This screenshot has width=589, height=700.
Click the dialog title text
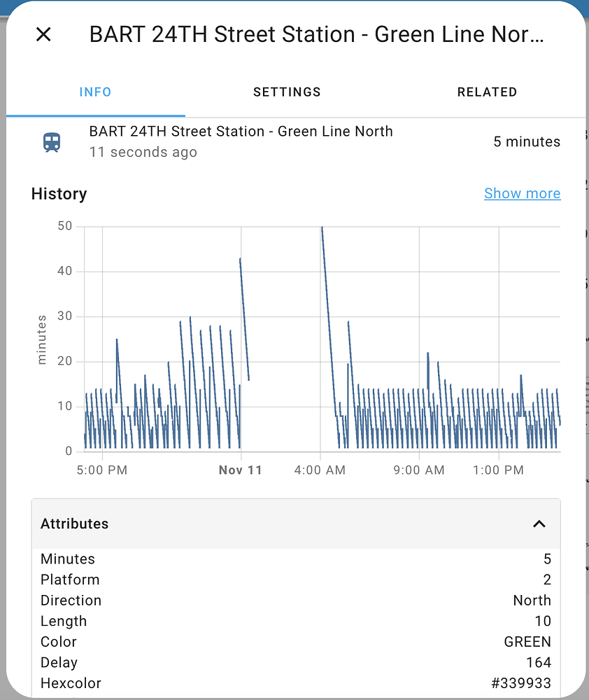[316, 34]
